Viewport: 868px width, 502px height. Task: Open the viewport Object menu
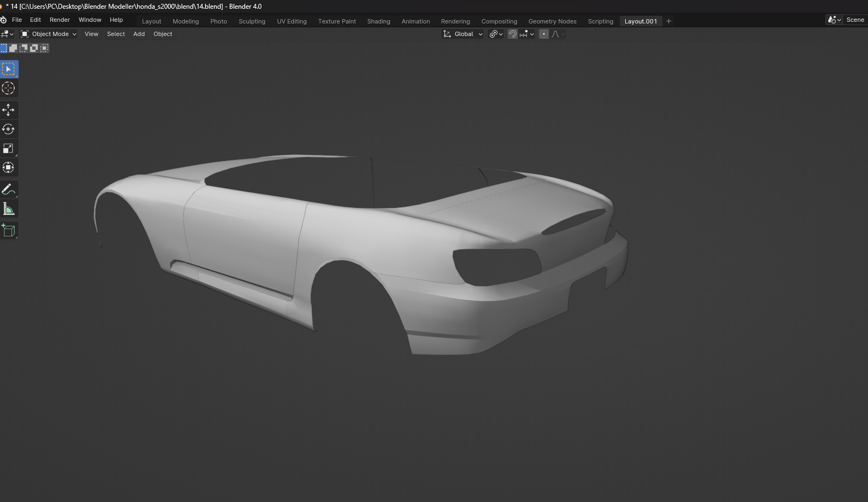coord(163,34)
